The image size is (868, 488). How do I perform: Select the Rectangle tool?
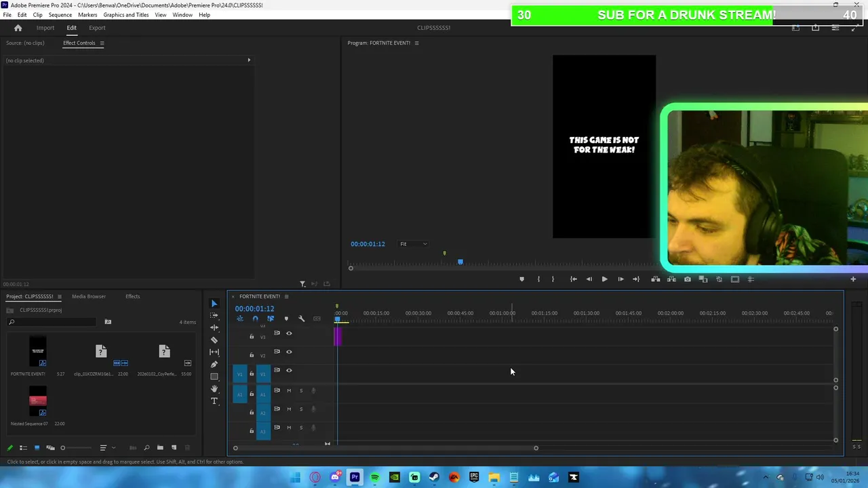214,376
